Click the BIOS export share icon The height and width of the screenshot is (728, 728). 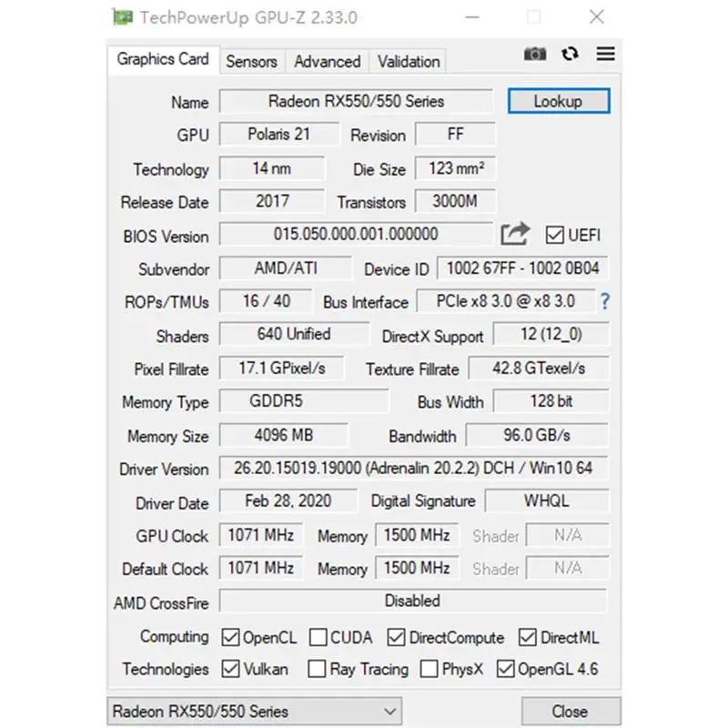[x=515, y=233]
